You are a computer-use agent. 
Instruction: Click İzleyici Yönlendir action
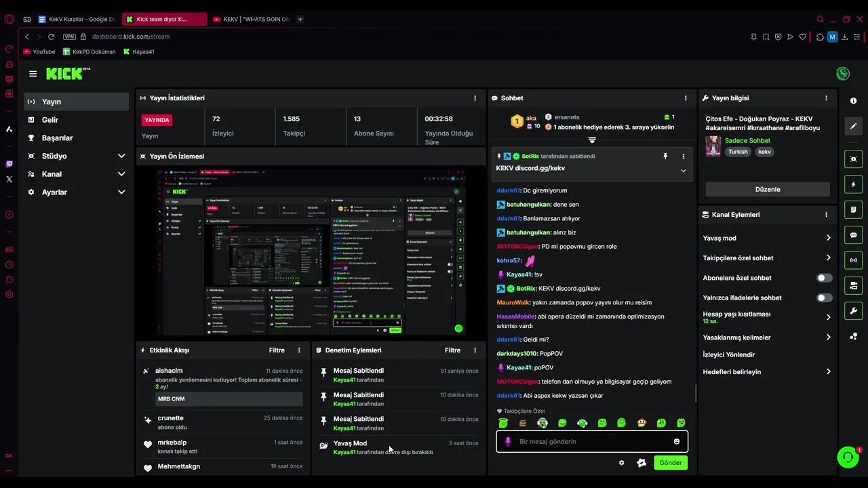729,354
